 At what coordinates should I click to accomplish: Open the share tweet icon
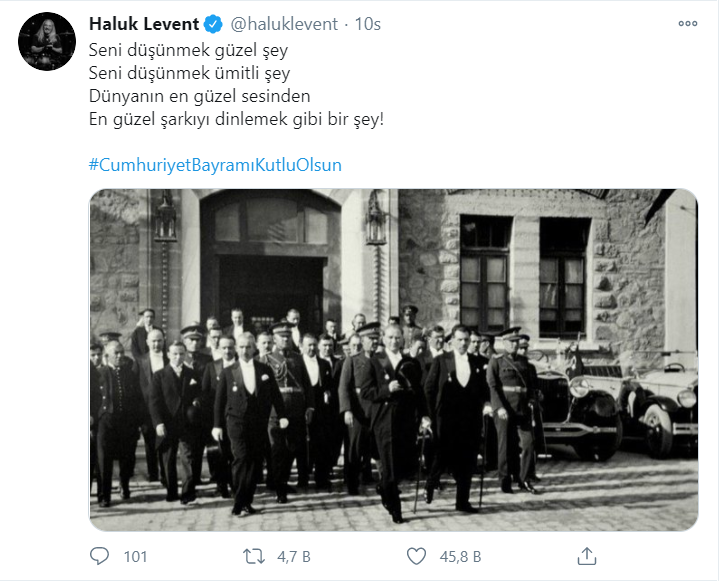click(587, 555)
